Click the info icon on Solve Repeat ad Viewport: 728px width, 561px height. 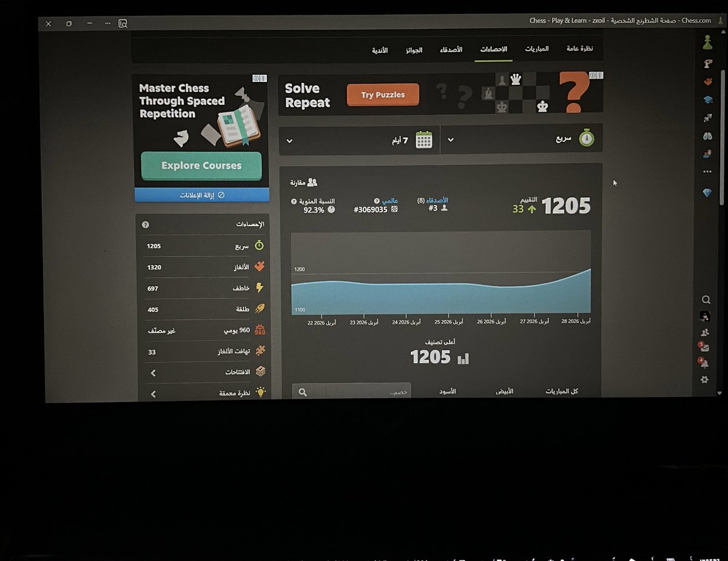click(591, 76)
